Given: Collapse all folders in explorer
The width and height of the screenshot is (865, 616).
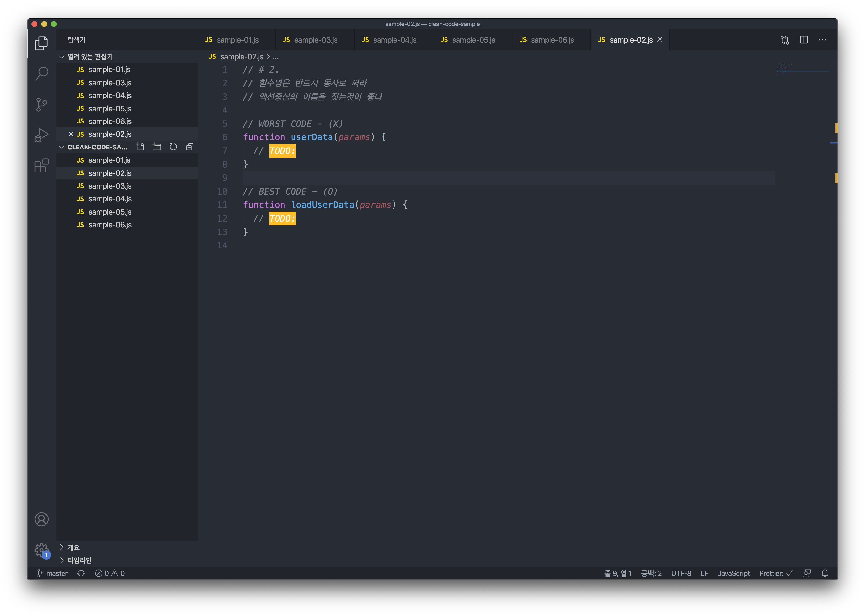Looking at the screenshot, I should [x=190, y=147].
